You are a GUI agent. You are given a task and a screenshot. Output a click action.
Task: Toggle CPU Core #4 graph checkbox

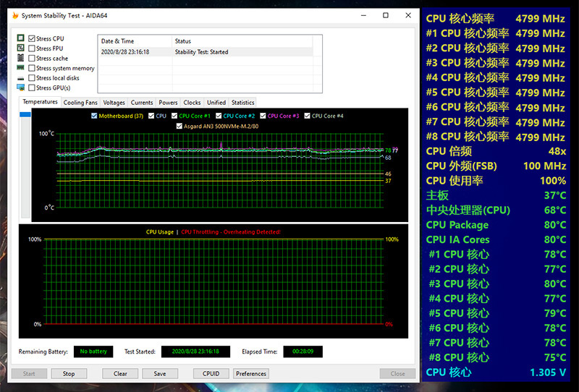(307, 116)
